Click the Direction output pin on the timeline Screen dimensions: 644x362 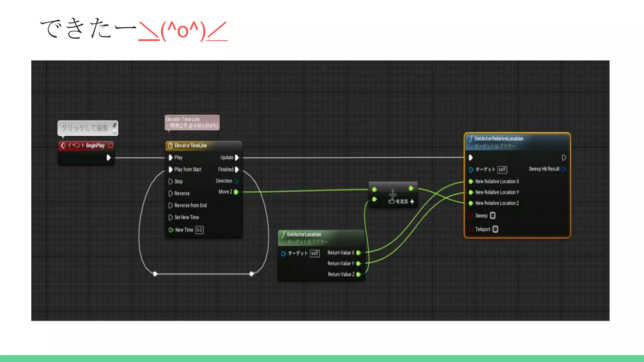(x=236, y=181)
